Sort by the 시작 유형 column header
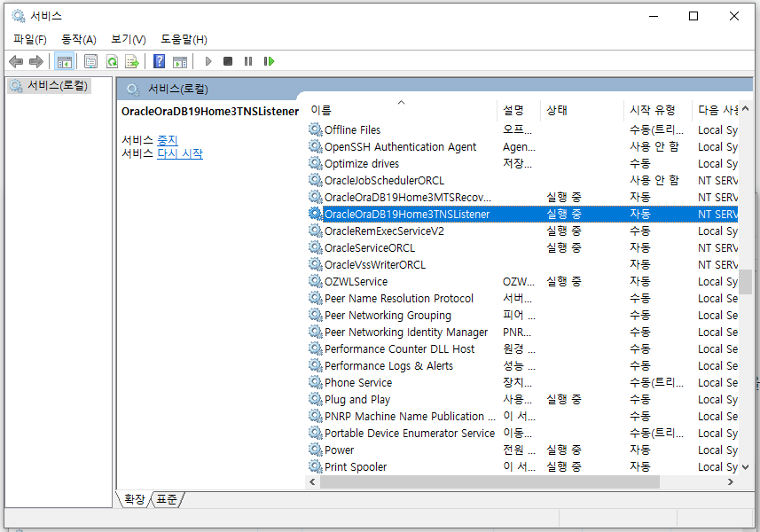Image resolution: width=760 pixels, height=532 pixels. coord(658,111)
